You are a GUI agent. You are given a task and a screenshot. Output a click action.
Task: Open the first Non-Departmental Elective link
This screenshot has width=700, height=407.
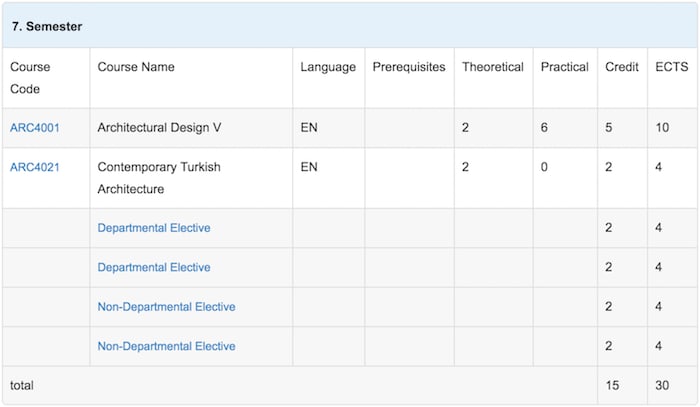pyautogui.click(x=167, y=307)
